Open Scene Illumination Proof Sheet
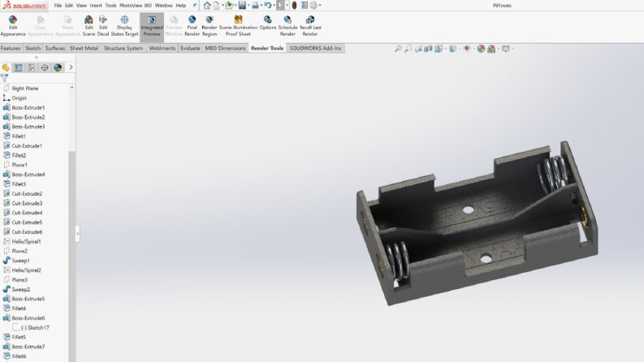The image size is (644, 362). pyautogui.click(x=238, y=26)
